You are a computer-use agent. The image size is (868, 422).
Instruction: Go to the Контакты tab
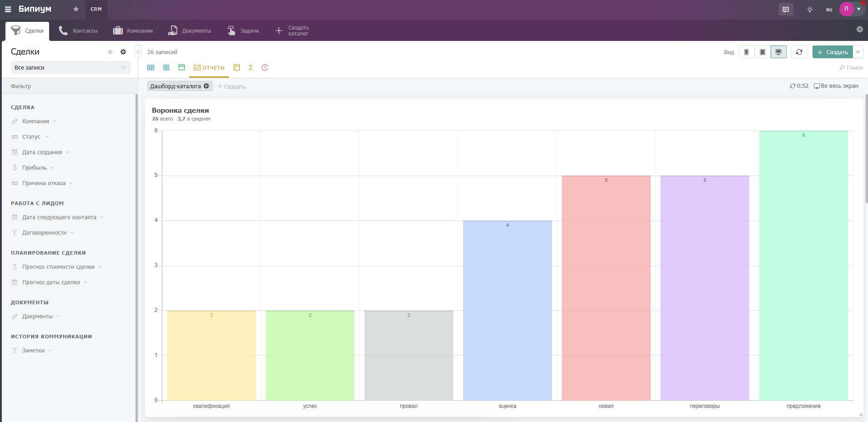coord(79,31)
